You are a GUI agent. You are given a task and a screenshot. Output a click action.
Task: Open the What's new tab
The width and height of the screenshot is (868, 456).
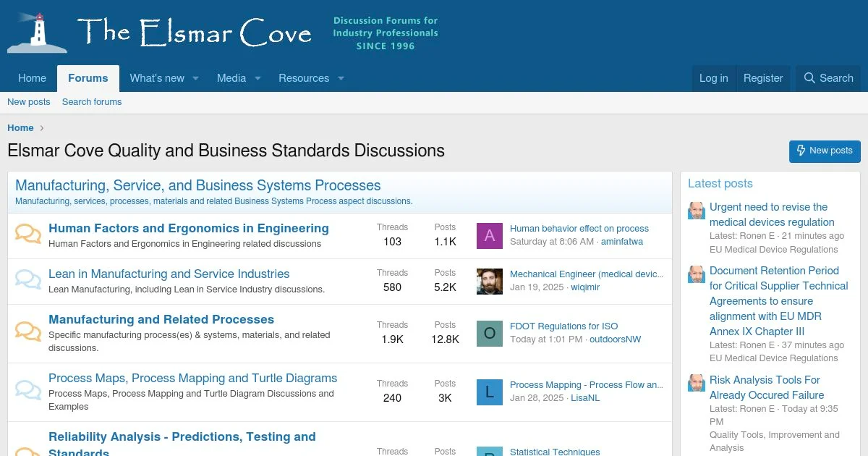(x=157, y=78)
